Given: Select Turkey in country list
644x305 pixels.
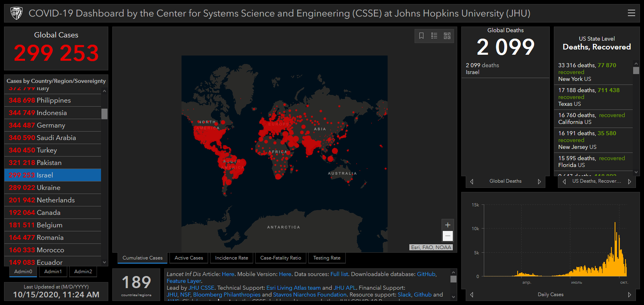Looking at the screenshot, I should (53, 150).
